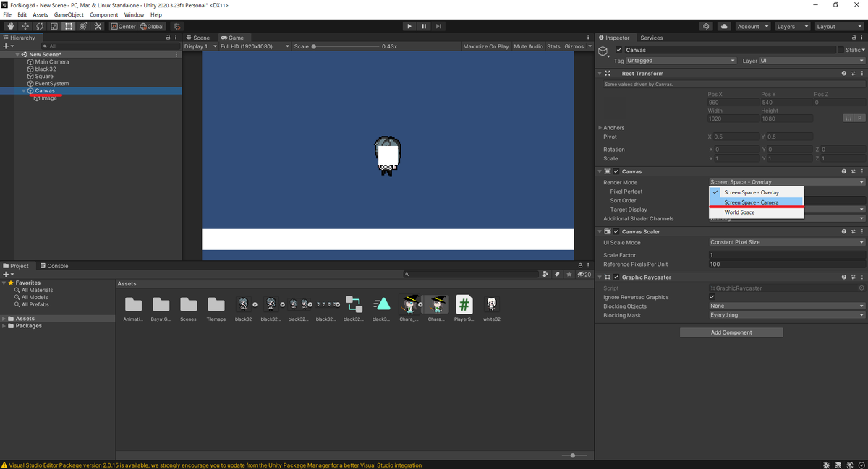Toggle pivot Center handle position
Screen dimensions: 868x469
click(x=123, y=26)
